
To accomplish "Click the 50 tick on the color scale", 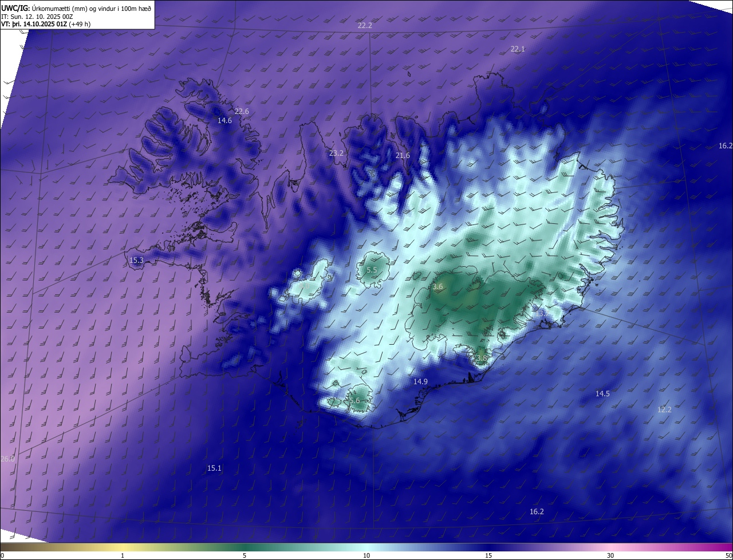I will pos(728,555).
